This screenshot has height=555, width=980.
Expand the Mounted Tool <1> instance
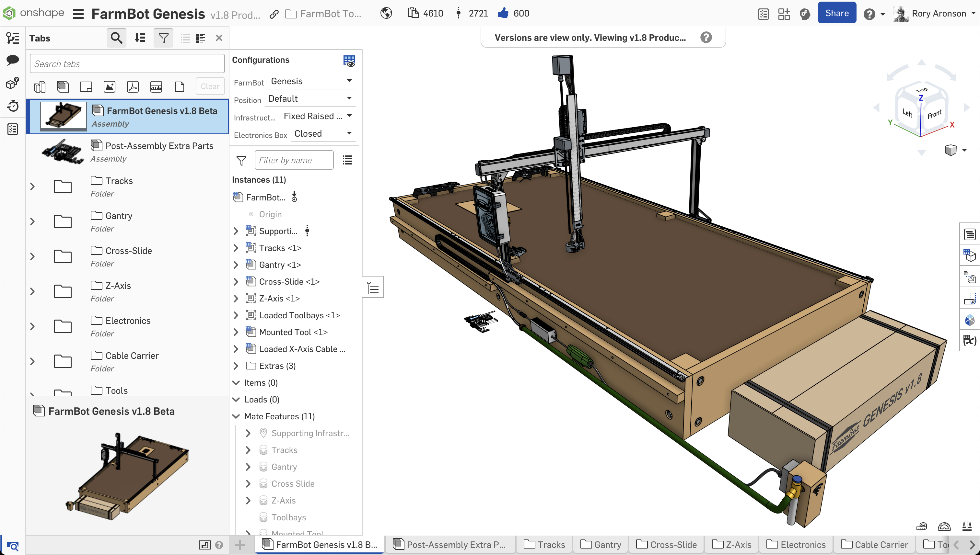click(x=236, y=332)
